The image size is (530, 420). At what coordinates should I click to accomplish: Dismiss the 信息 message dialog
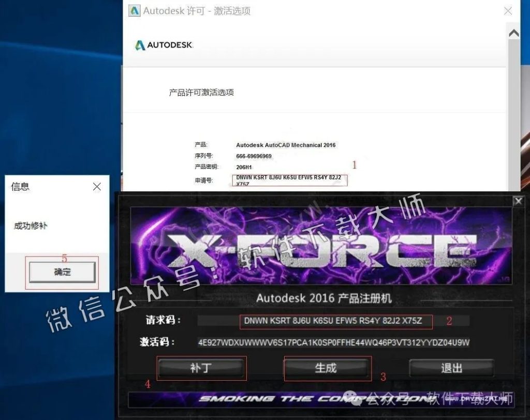[97, 187]
